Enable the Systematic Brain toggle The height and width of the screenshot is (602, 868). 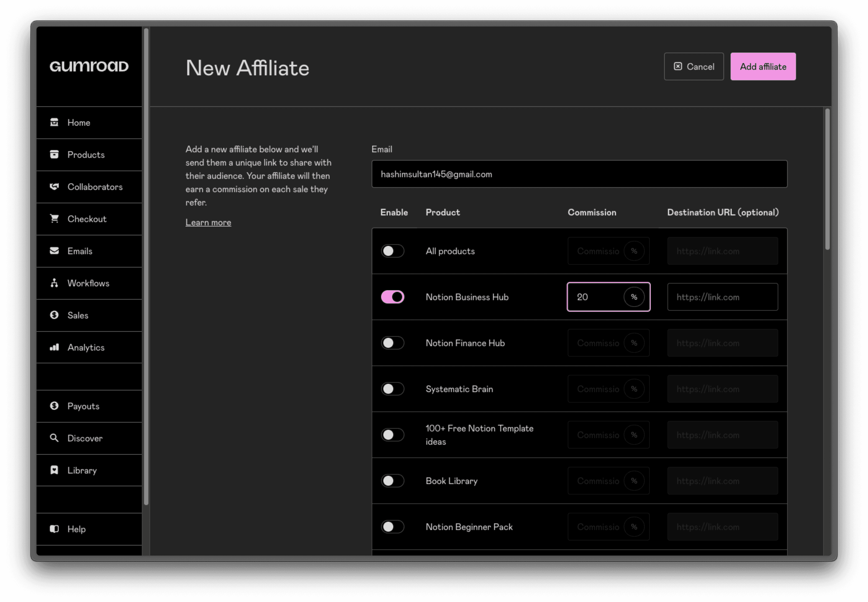point(393,389)
